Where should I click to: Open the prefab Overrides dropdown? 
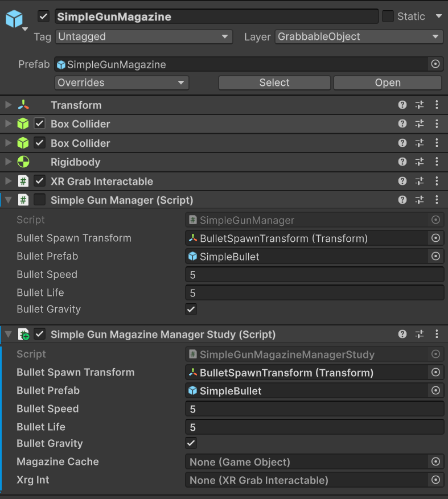122,83
